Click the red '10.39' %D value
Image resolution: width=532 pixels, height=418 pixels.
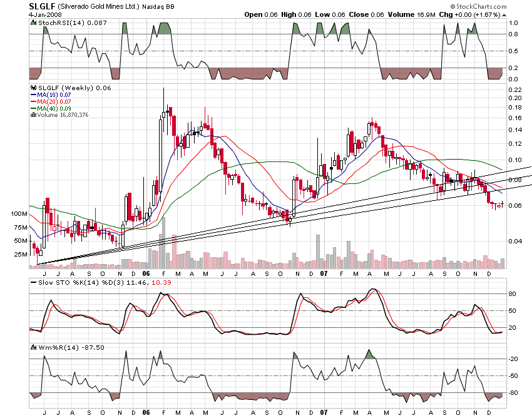tap(161, 283)
